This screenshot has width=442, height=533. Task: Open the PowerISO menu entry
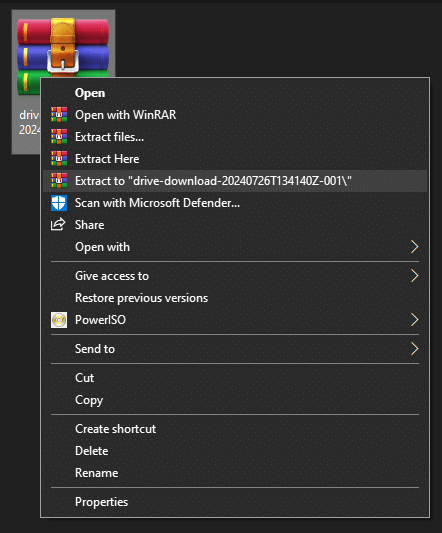pyautogui.click(x=235, y=320)
